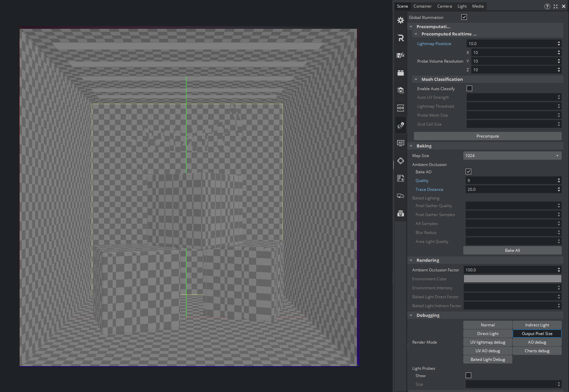
Task: Collapse the Mesh Classification section
Action: 416,80
